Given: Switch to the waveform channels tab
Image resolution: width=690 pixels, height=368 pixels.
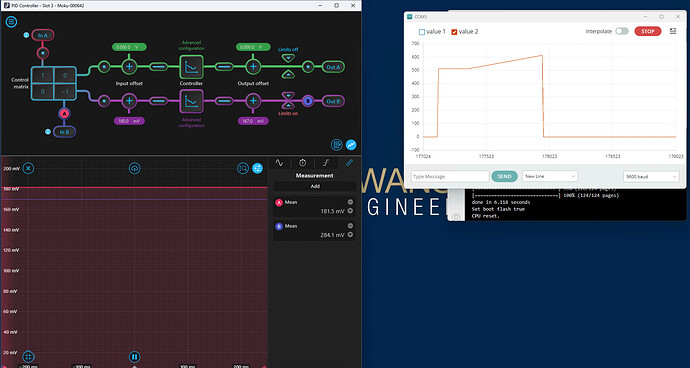Looking at the screenshot, I should (x=279, y=163).
